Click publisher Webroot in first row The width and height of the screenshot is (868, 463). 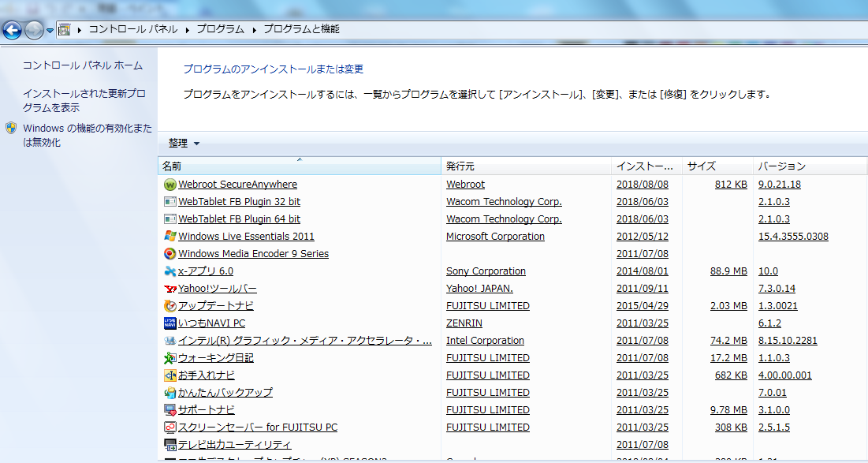point(466,185)
